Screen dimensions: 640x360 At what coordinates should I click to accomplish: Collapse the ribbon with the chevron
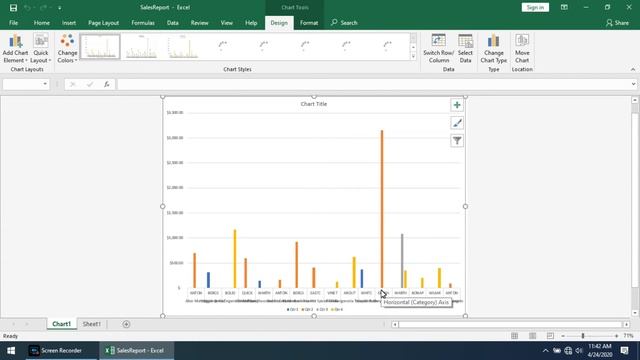tap(633, 69)
